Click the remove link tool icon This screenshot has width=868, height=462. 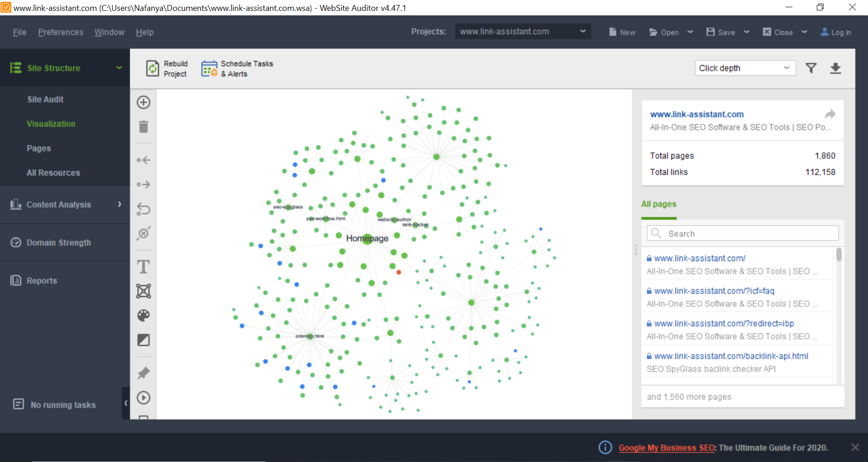click(144, 233)
